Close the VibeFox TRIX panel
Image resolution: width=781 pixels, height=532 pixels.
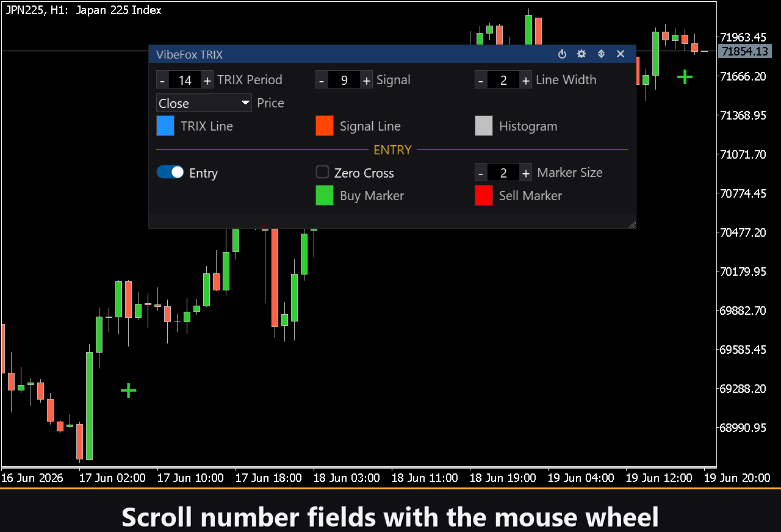(x=621, y=54)
